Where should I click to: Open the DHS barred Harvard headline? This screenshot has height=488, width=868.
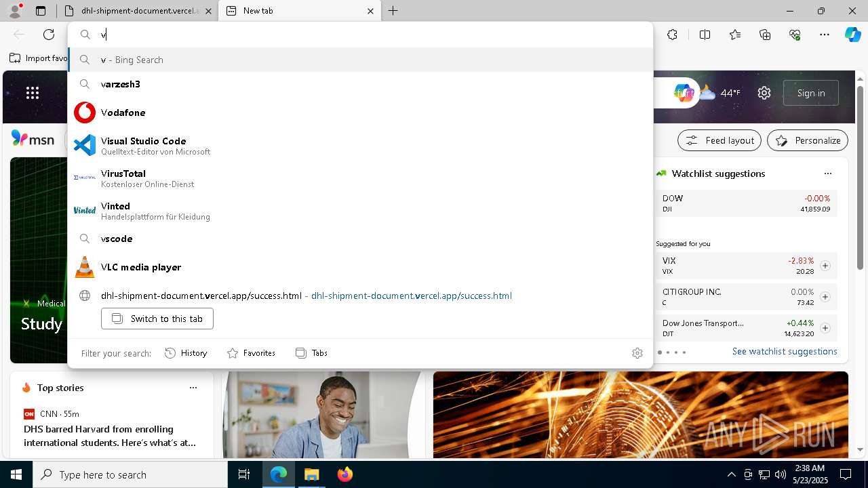click(x=110, y=436)
